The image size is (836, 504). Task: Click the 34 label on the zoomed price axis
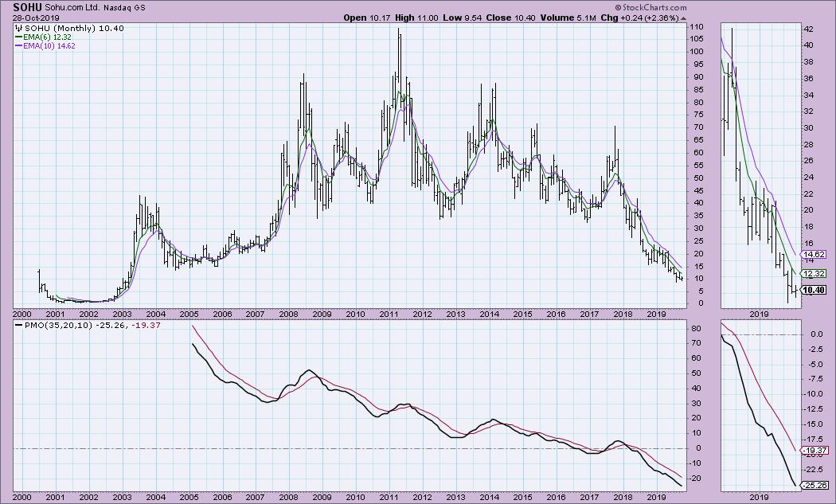click(808, 96)
